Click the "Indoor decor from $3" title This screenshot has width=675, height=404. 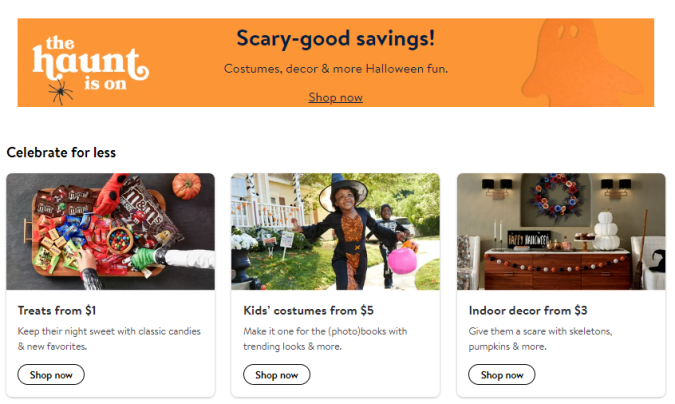[527, 311]
